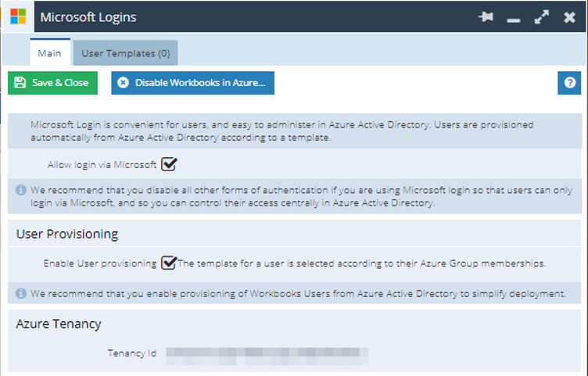Click the info icon beside provisioning recommendation
588x376 pixels.
click(21, 293)
